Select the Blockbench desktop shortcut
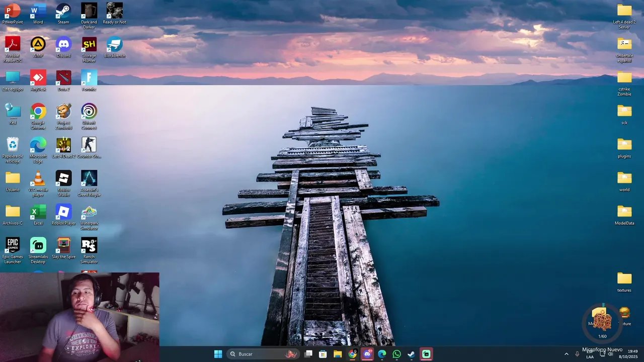The image size is (644, 362). point(115,47)
